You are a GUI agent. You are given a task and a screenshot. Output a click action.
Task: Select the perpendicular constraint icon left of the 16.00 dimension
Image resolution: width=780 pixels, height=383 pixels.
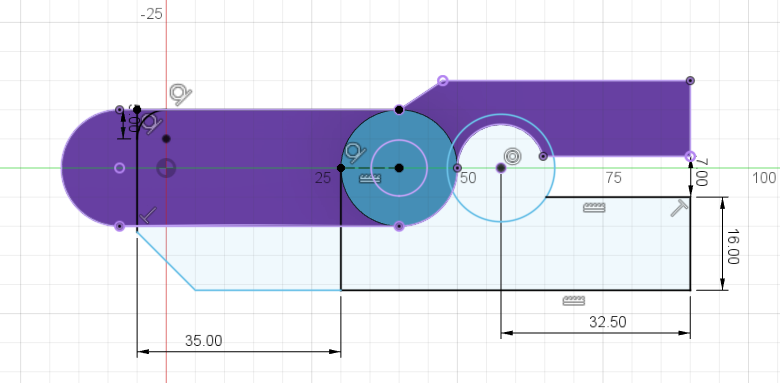click(x=679, y=207)
